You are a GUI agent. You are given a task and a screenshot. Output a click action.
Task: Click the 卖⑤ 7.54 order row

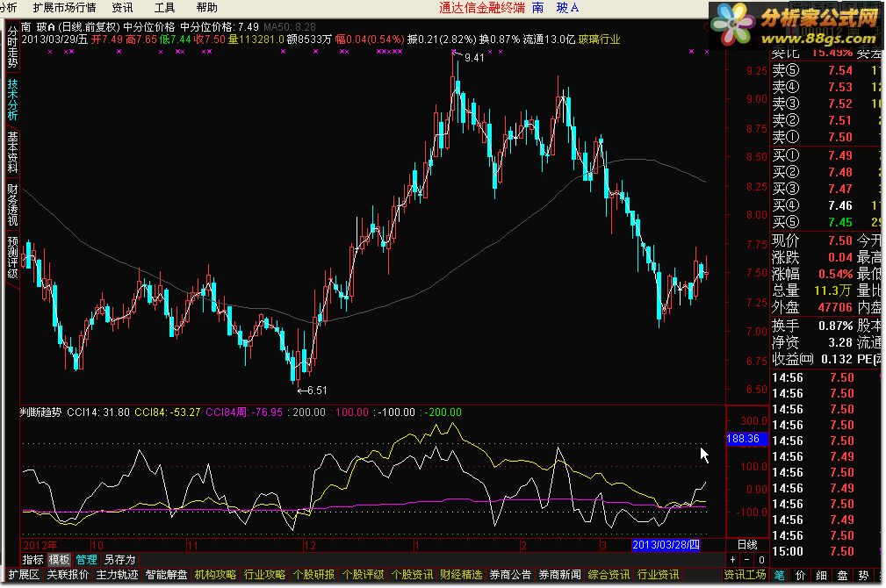point(826,70)
